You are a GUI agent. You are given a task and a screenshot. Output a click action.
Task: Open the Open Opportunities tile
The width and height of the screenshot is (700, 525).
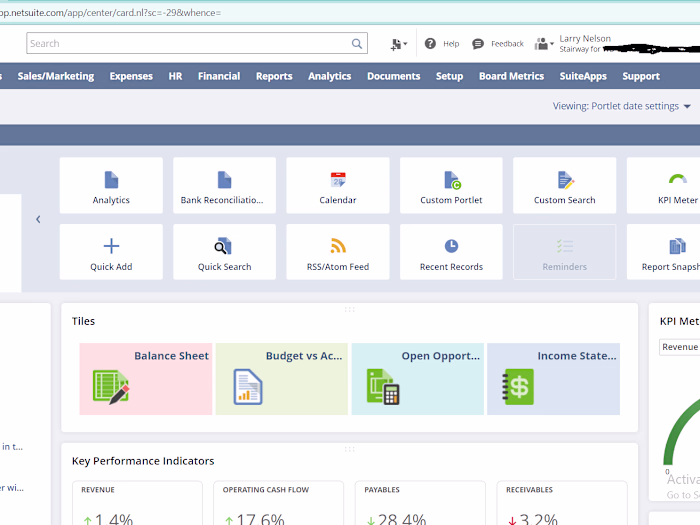coord(417,379)
